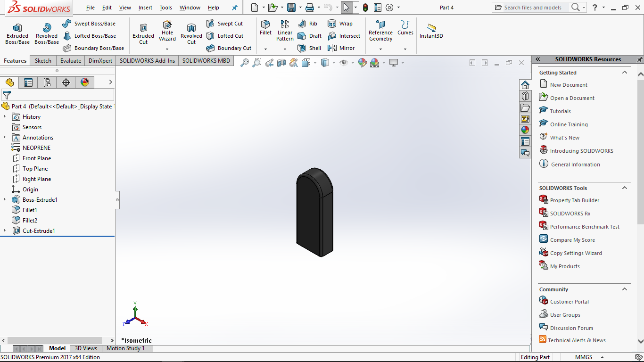Image resolution: width=644 pixels, height=362 pixels.
Task: Open the Discussion Forum link
Action: click(x=571, y=328)
